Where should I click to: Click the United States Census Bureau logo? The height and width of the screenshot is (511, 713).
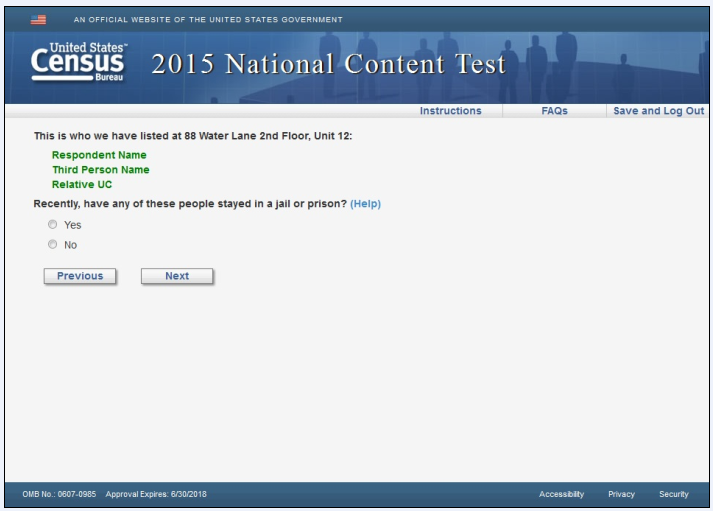pos(79,62)
